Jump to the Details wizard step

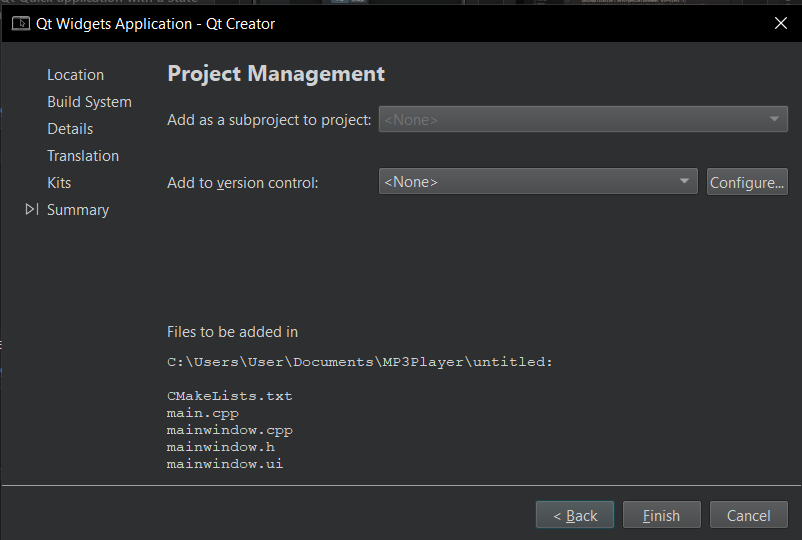[70, 129]
